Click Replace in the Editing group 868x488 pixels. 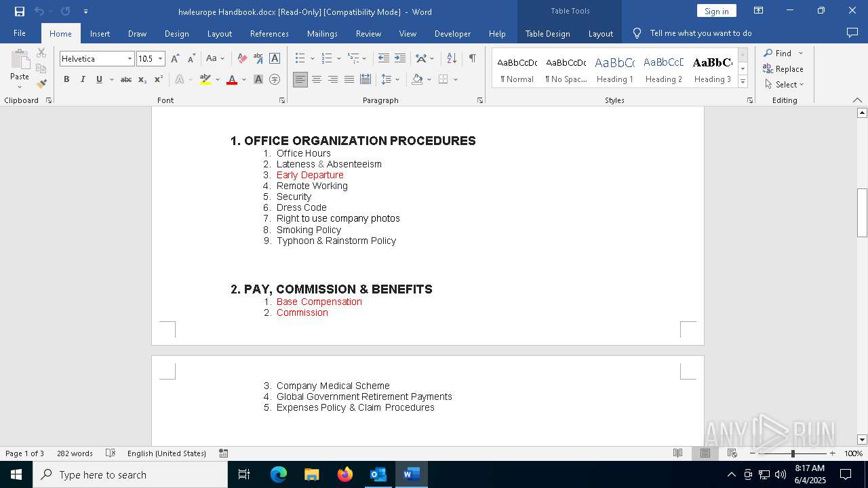[x=783, y=68]
